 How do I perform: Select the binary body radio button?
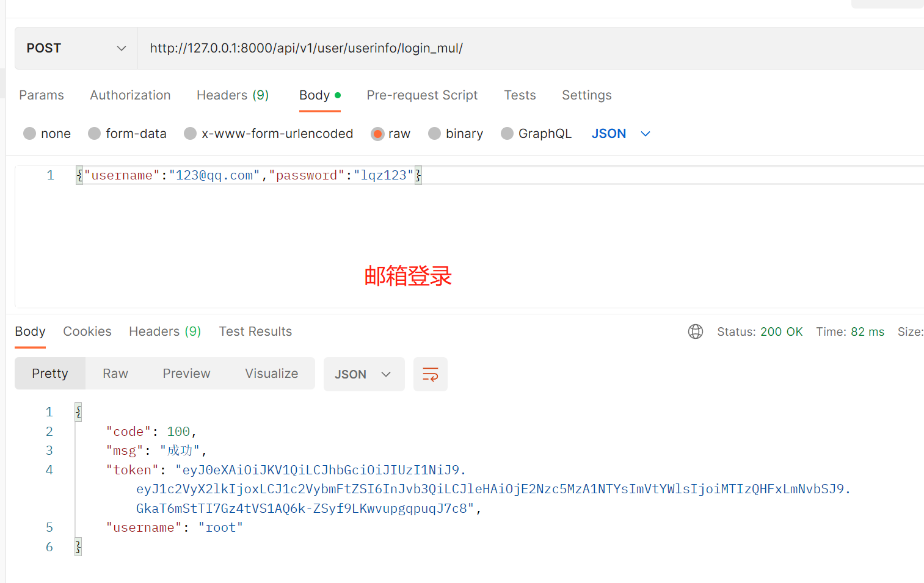click(434, 134)
